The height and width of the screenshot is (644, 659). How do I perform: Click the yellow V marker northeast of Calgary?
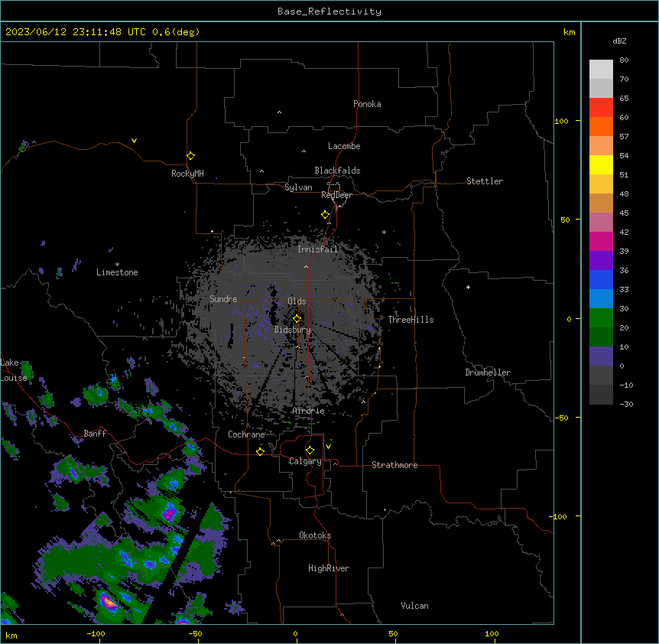pyautogui.click(x=328, y=447)
